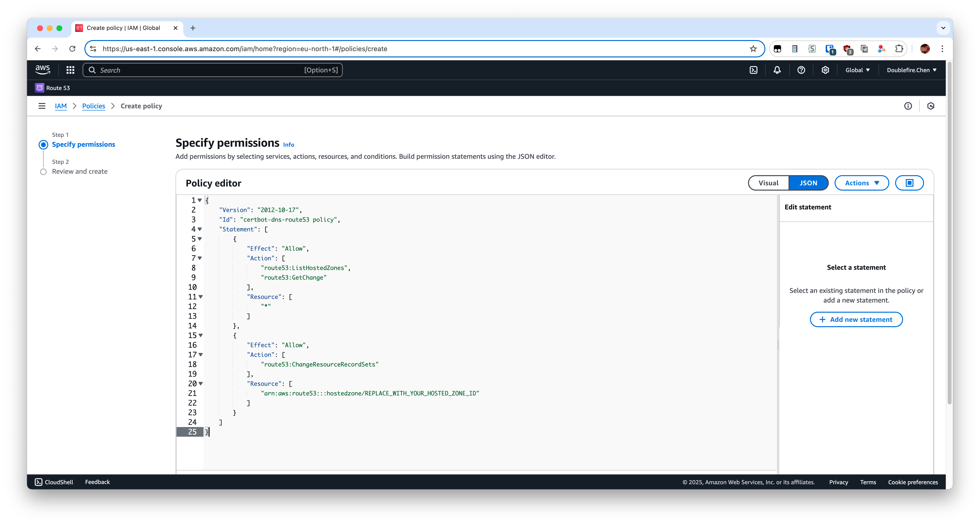Click the search magnifier icon in AWS bar
The height and width of the screenshot is (525, 980).
click(92, 70)
